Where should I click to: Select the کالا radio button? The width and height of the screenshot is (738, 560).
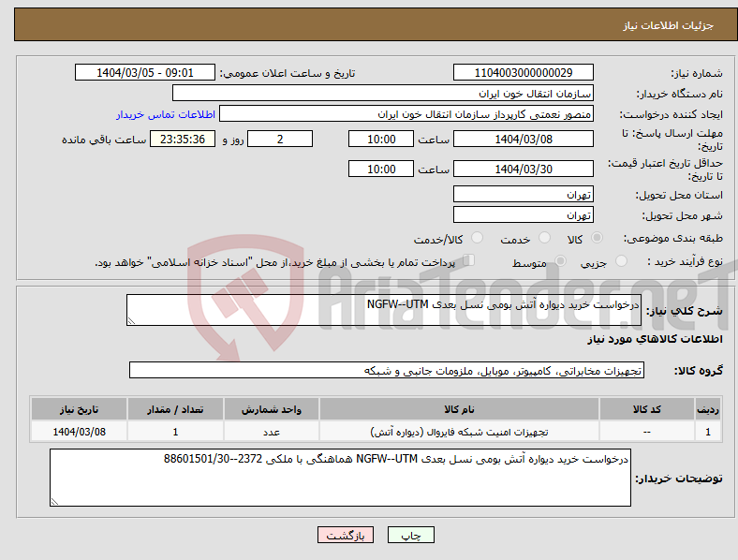pyautogui.click(x=597, y=238)
